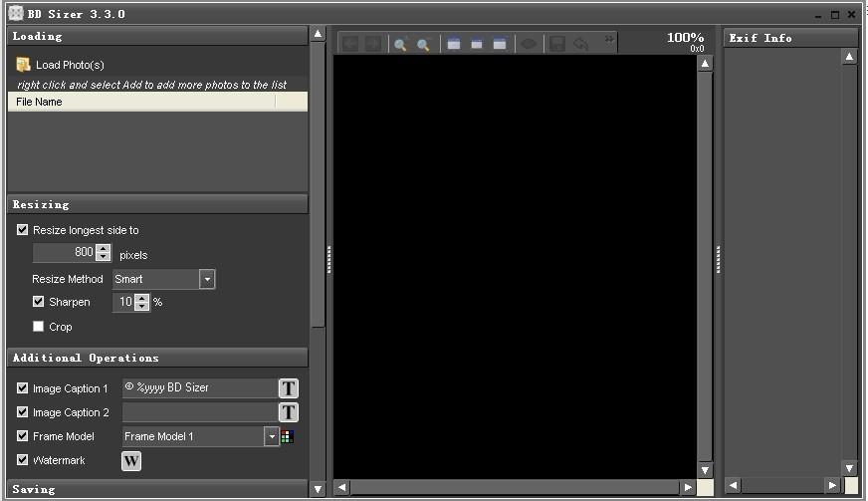This screenshot has height=501, width=868.
Task: Click the Load Photo(s) label
Action: click(x=70, y=65)
